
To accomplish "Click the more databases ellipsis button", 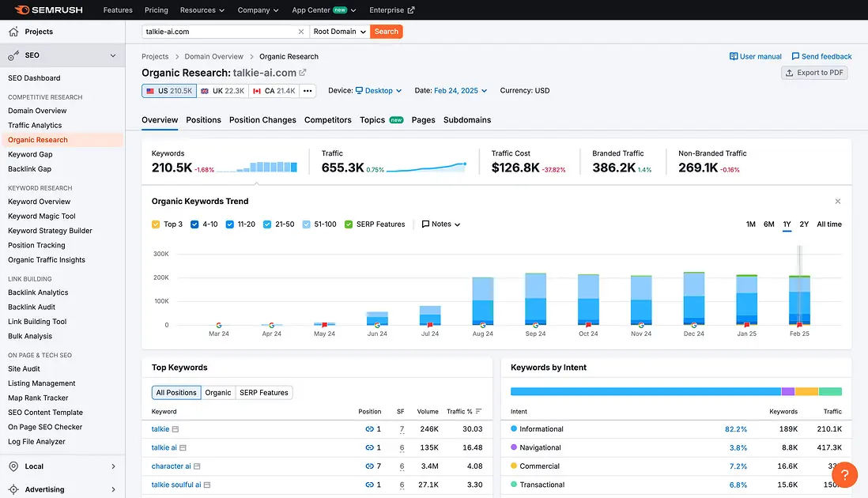I will point(308,91).
